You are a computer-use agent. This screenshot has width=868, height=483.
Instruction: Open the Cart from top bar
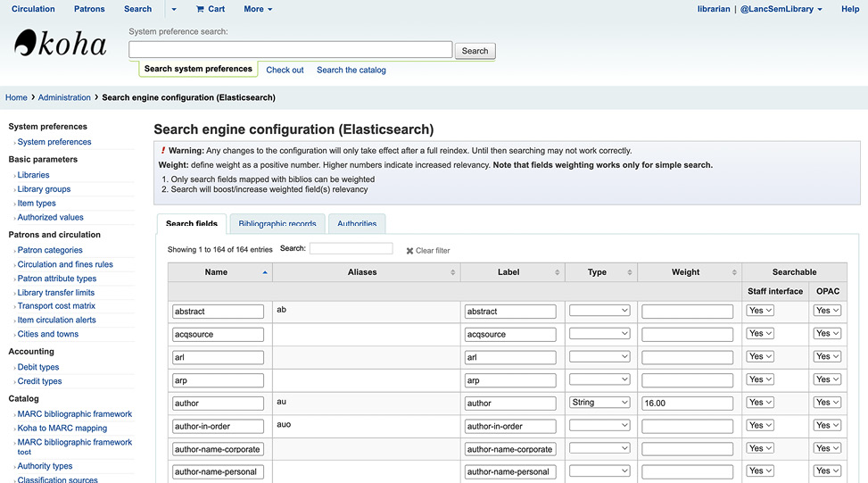(211, 9)
